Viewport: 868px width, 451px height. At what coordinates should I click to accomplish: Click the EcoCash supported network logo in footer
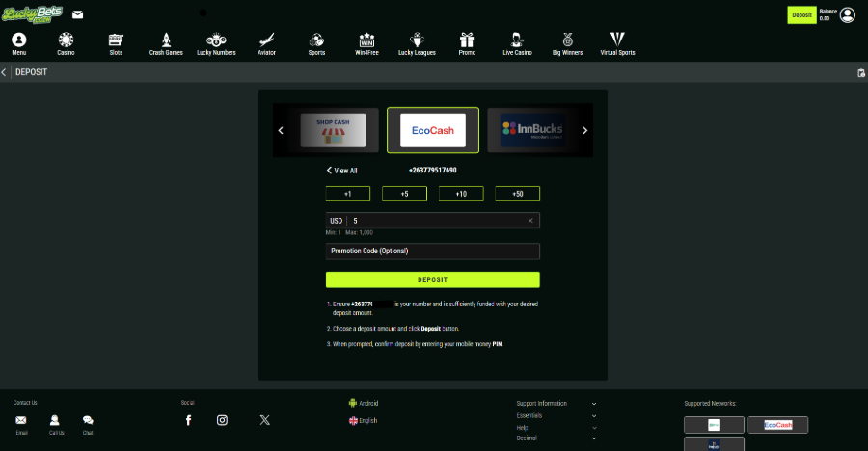point(777,425)
